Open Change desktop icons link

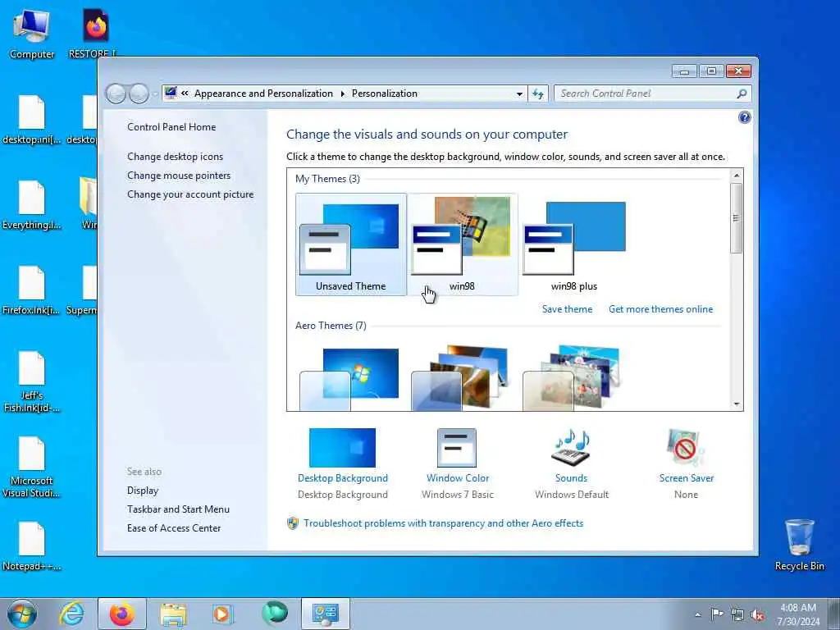[176, 157]
